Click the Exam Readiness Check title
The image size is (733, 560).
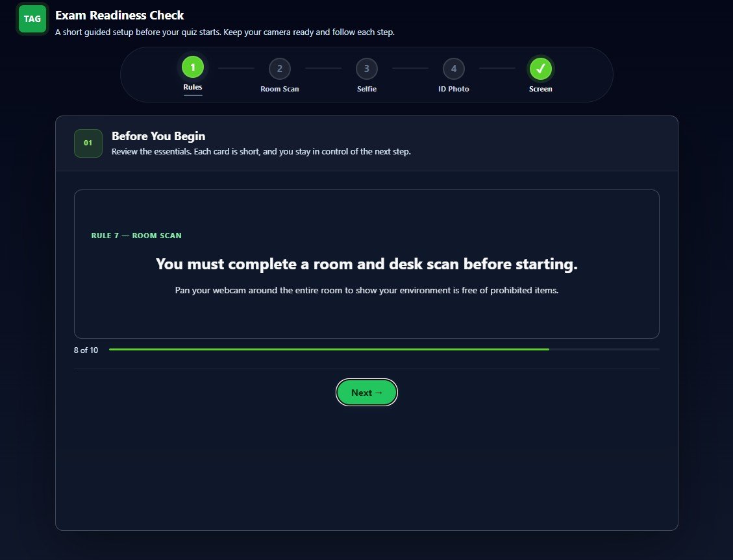point(119,16)
